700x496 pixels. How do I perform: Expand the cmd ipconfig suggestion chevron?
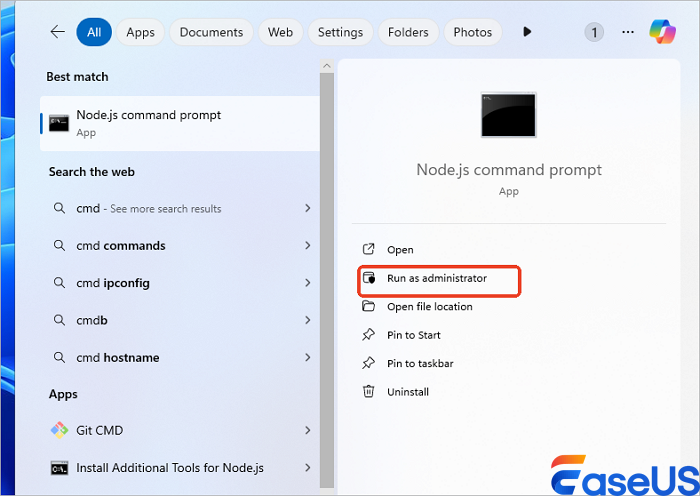pos(308,283)
